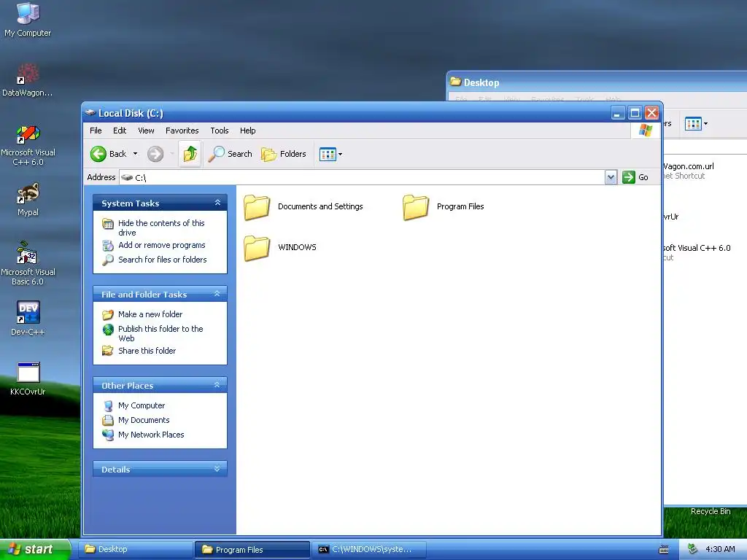Open Views dropdown arrow in Desktop window
The height and width of the screenshot is (560, 747).
[x=705, y=124]
